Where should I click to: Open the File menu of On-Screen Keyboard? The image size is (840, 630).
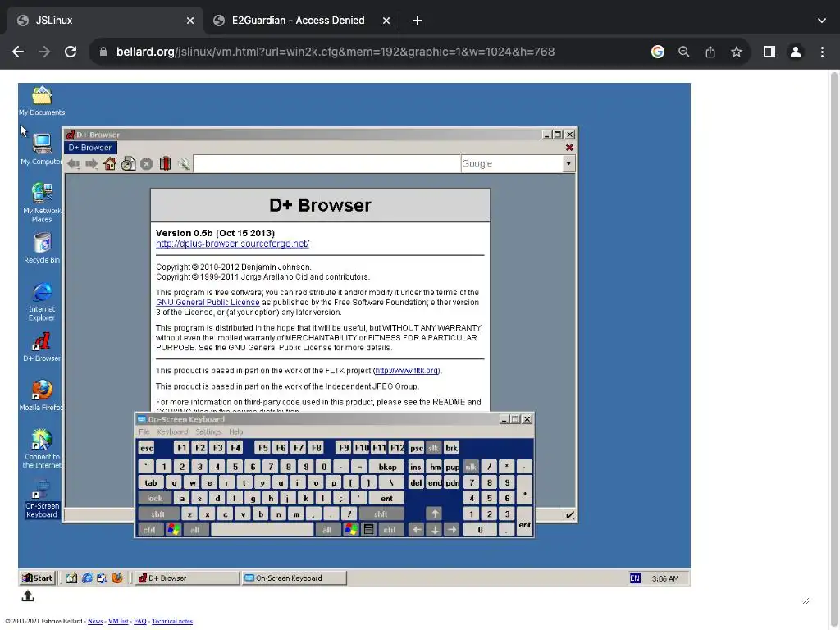click(x=144, y=431)
